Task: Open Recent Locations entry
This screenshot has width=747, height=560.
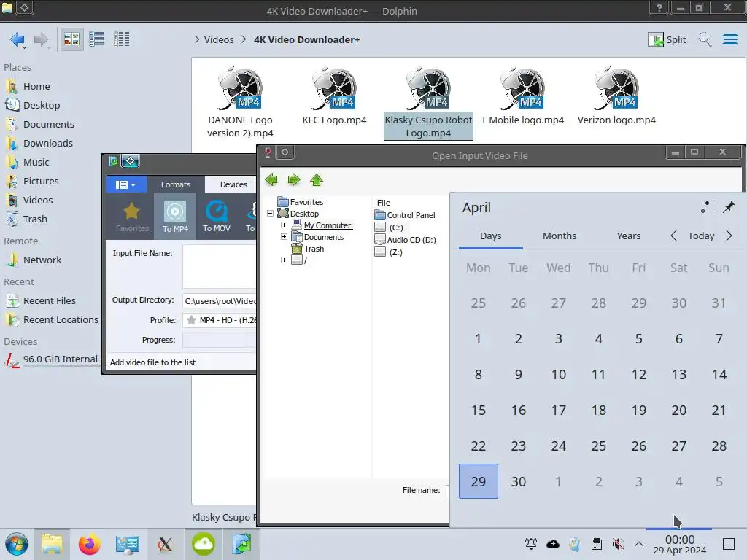Action: [61, 320]
